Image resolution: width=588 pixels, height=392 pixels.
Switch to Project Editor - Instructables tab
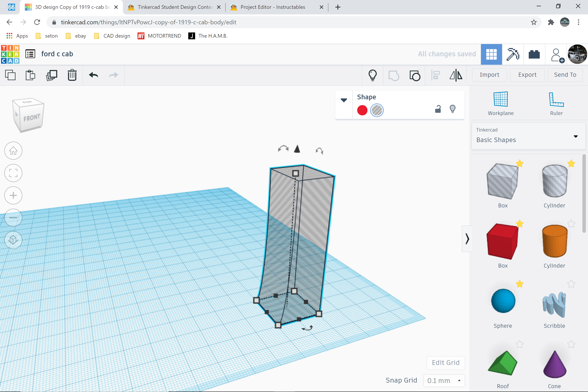pyautogui.click(x=277, y=7)
